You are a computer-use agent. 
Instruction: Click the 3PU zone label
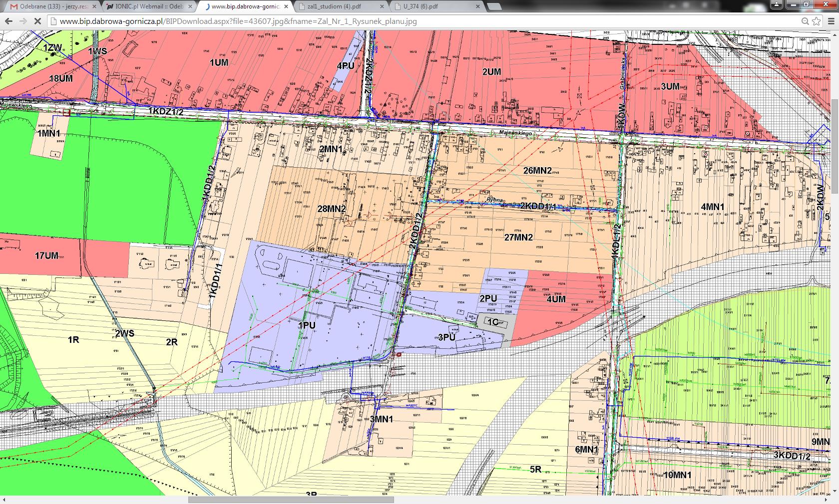[x=447, y=338]
